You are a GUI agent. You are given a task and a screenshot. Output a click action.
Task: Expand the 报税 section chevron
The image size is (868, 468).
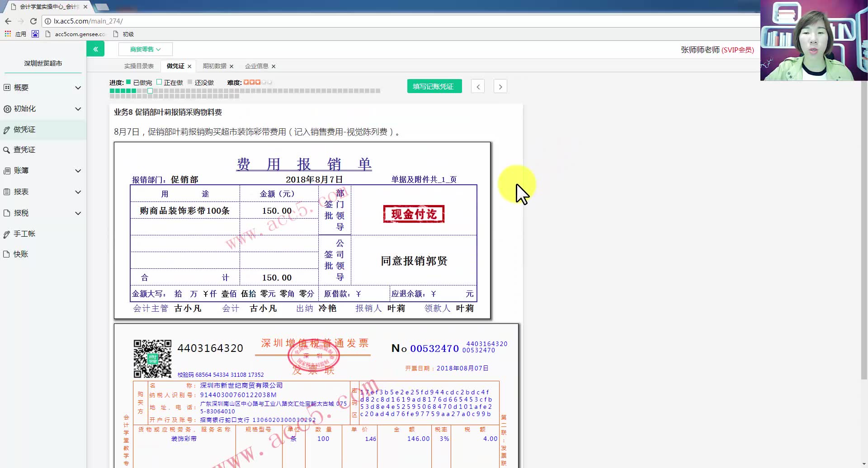tap(78, 213)
